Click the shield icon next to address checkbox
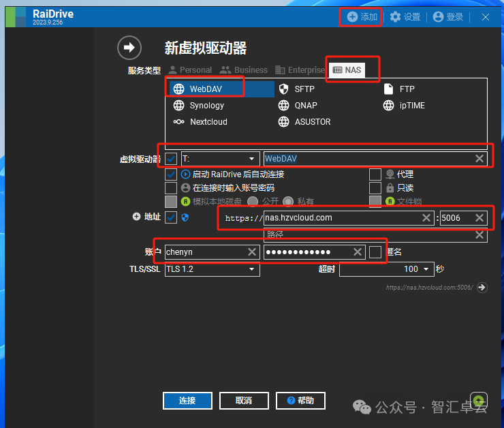The width and height of the screenshot is (504, 428). 185,217
